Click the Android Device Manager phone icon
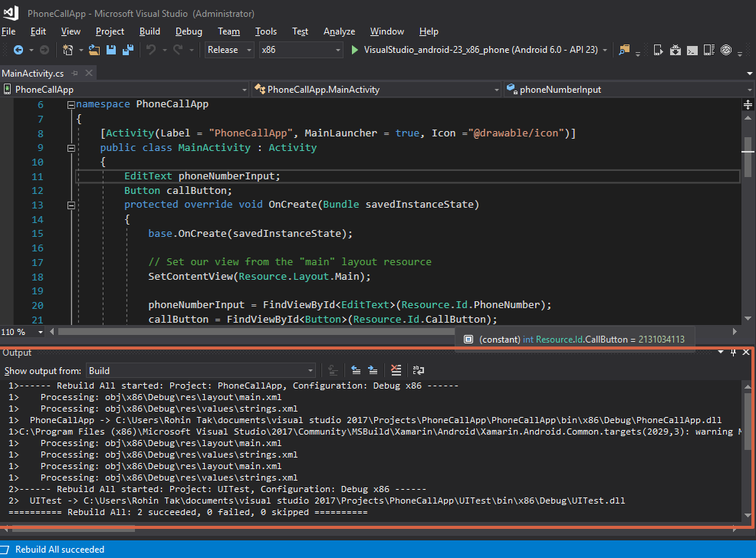This screenshot has height=558, width=756. pyautogui.click(x=658, y=50)
